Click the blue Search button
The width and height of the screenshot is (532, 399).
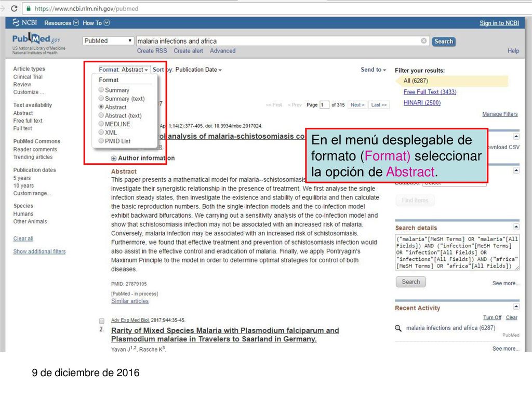(x=444, y=42)
